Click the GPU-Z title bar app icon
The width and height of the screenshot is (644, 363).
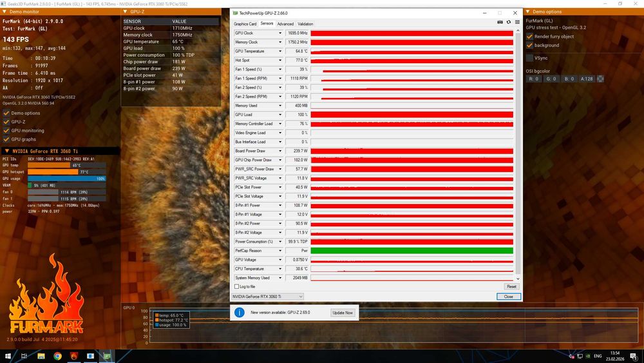235,13
